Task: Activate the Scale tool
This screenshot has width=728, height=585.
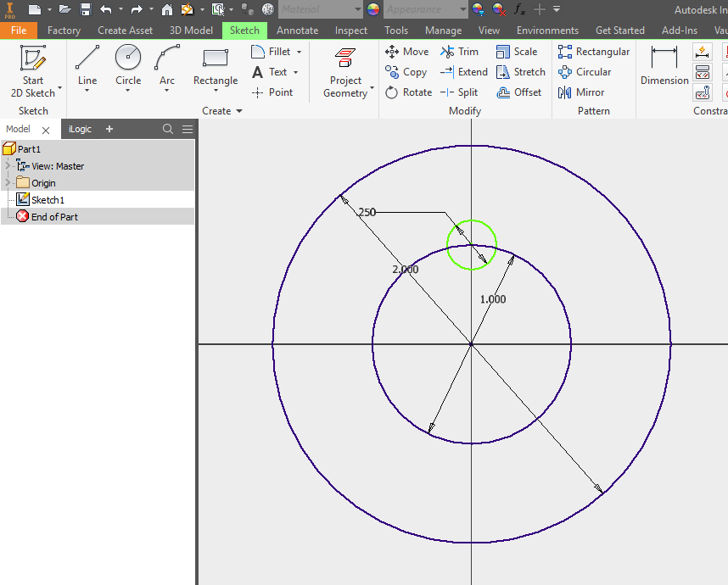Action: coord(516,52)
